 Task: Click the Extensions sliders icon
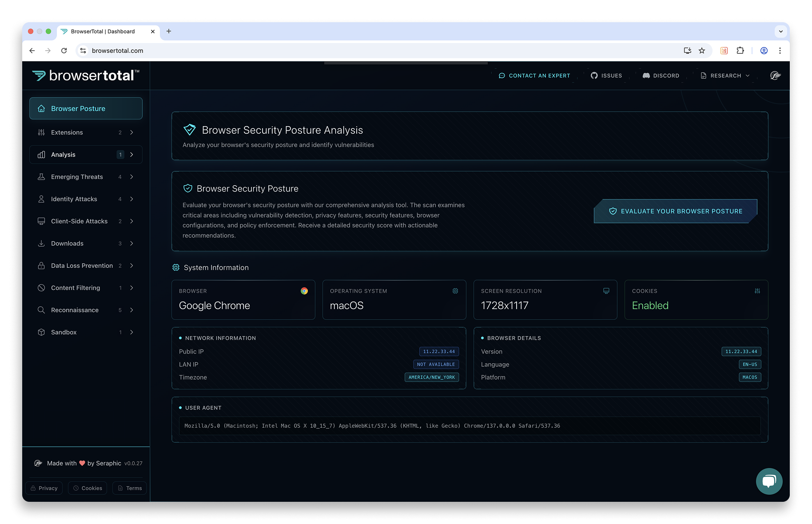click(41, 132)
